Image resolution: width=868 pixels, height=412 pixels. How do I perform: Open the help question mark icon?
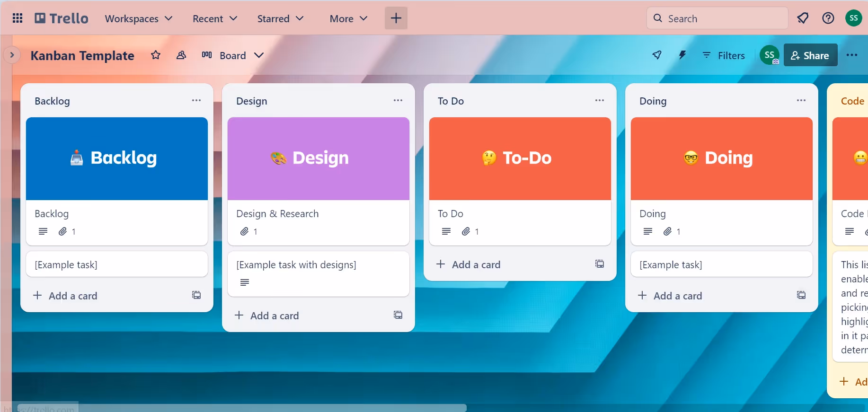[x=828, y=18]
